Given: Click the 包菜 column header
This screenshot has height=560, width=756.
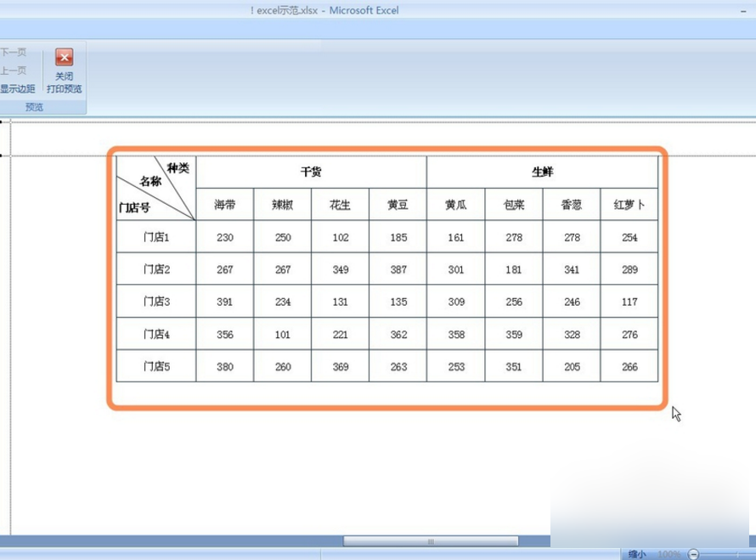Looking at the screenshot, I should click(514, 205).
